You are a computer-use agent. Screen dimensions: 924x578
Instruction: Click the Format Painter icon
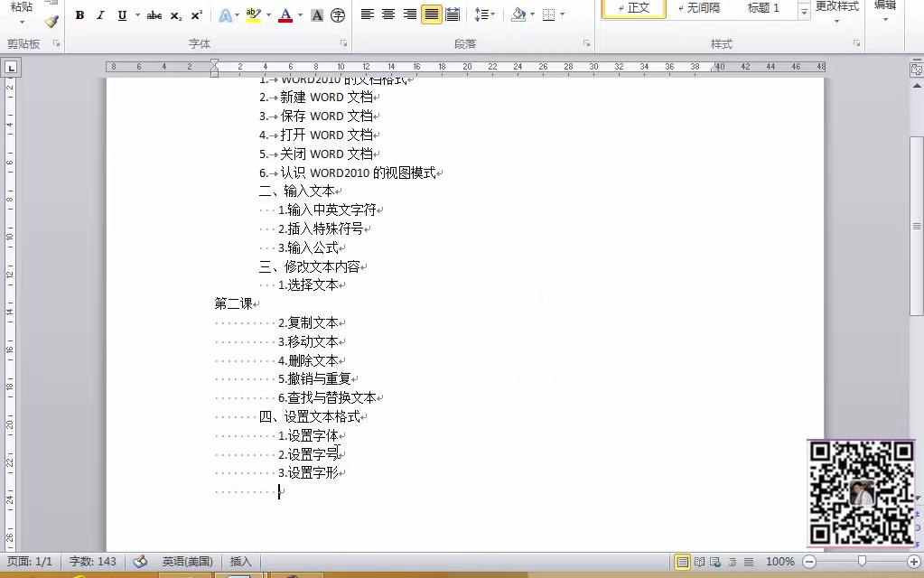coord(51,20)
